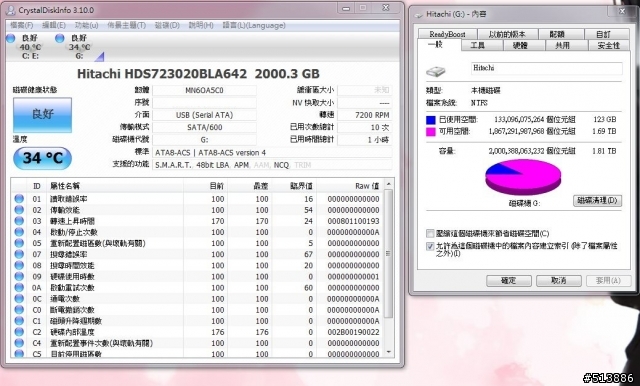Click the 34 °C temperature button
Viewport: 640px width, 386px height.
tap(42, 158)
